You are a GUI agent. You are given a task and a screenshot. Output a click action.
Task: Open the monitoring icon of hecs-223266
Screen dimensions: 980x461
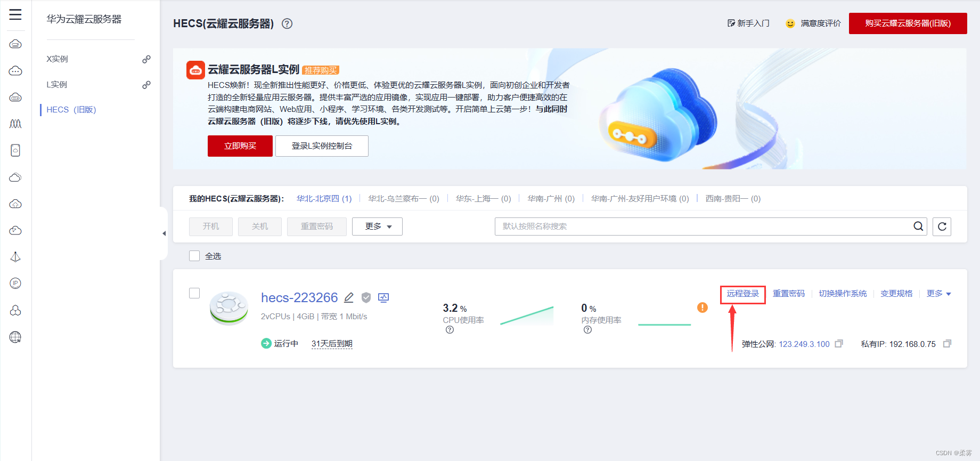pos(383,297)
